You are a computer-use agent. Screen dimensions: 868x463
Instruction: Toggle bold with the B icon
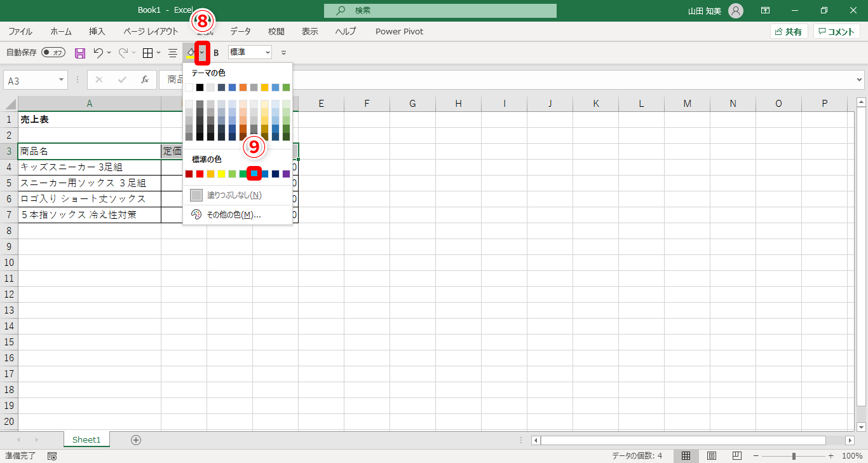[x=216, y=53]
